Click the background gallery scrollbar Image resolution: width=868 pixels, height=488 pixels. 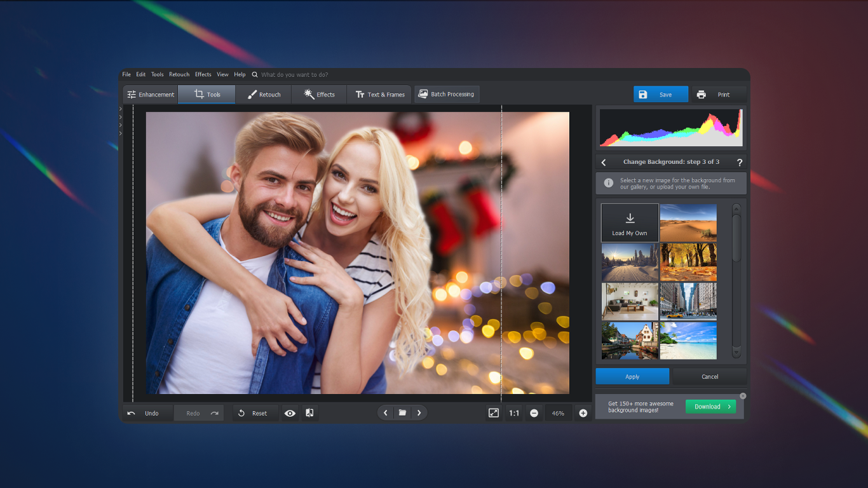736,238
